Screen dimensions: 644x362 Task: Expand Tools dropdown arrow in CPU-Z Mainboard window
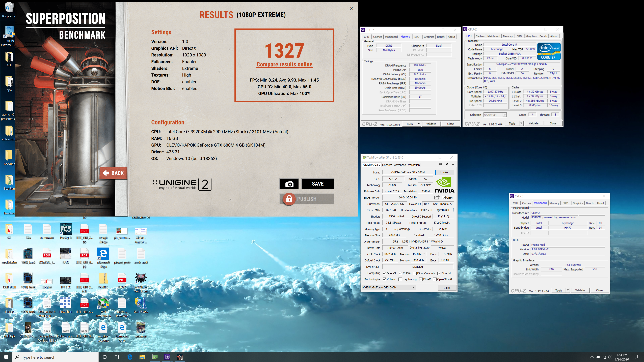568,290
